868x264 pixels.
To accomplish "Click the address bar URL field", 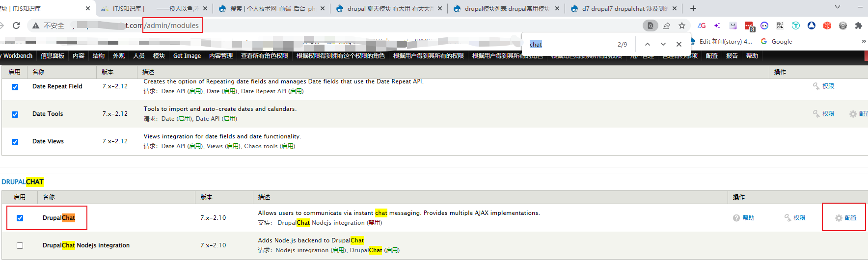I will (334, 26).
